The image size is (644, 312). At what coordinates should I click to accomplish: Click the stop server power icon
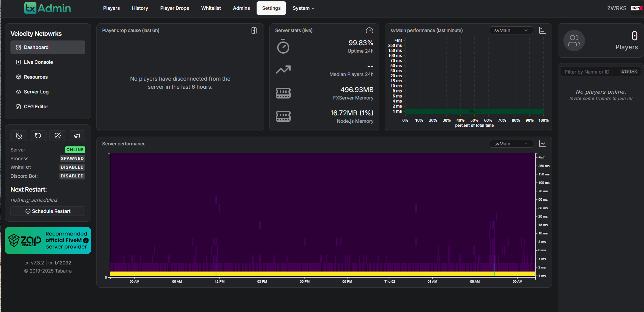coord(19,136)
